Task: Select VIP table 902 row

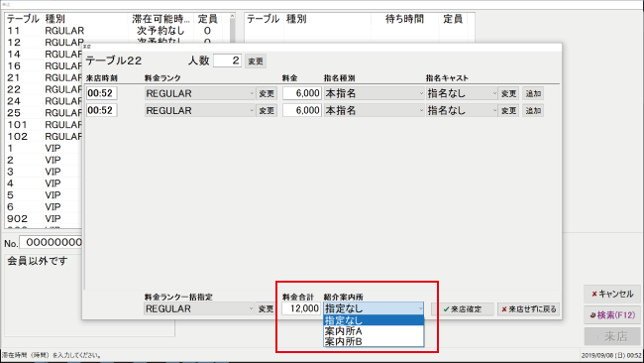Action: tap(44, 219)
